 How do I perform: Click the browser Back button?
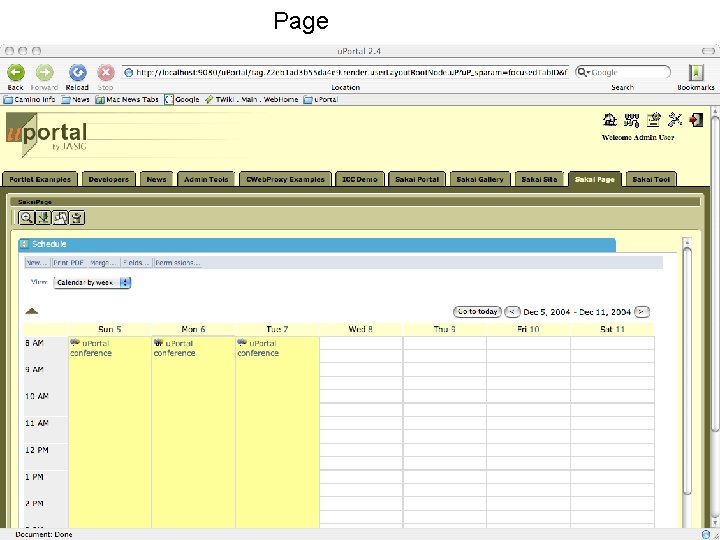16,73
